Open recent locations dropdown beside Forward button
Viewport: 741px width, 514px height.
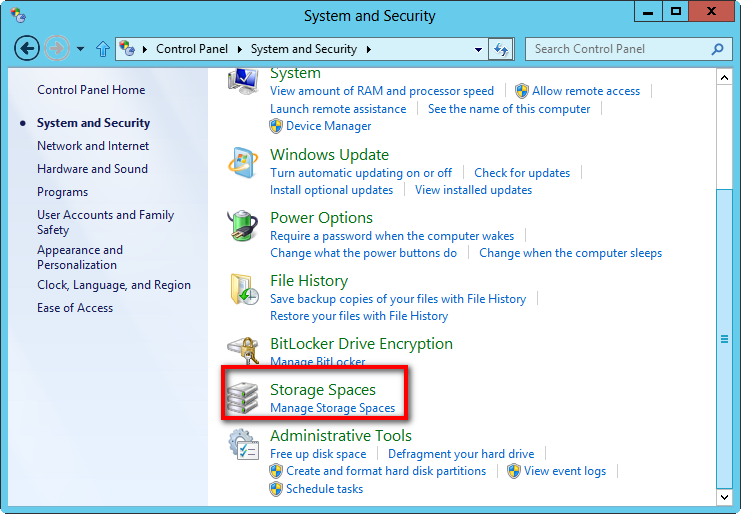coord(81,49)
